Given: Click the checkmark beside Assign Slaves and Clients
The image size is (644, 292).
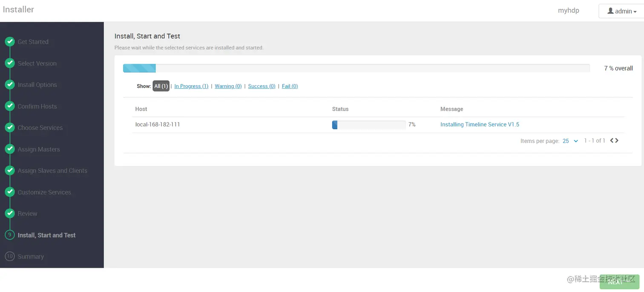Looking at the screenshot, I should (9, 171).
